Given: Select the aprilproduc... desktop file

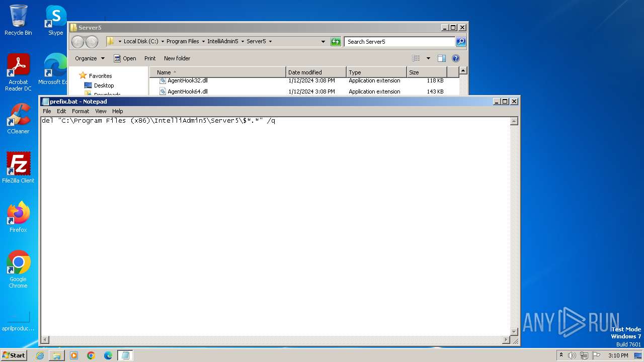Looking at the screenshot, I should (18, 322).
